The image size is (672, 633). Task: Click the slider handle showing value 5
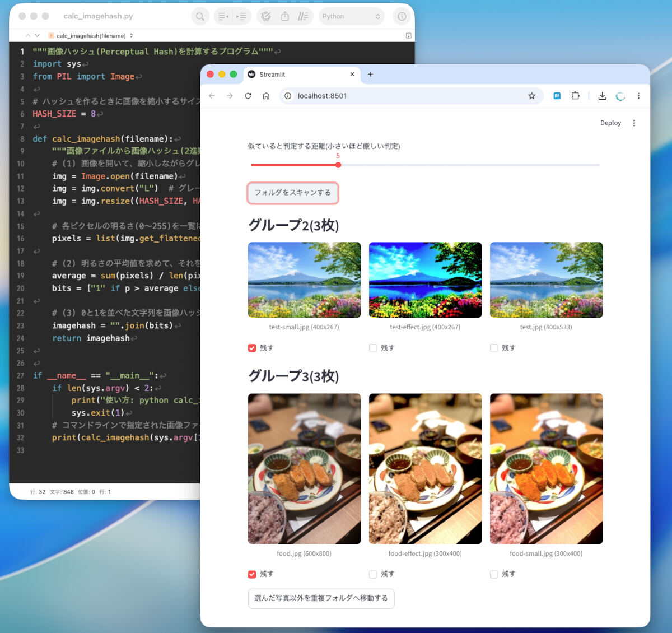point(338,165)
